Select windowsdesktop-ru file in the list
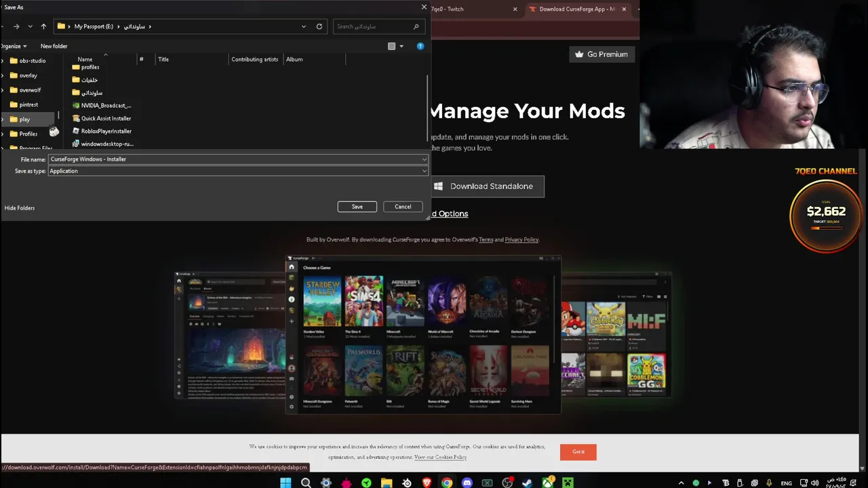 (x=102, y=144)
